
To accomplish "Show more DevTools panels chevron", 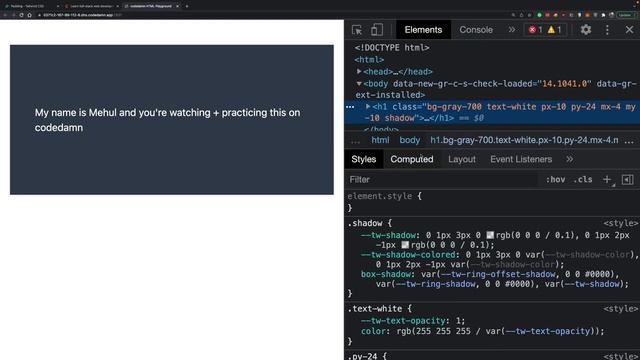I will pos(511,30).
